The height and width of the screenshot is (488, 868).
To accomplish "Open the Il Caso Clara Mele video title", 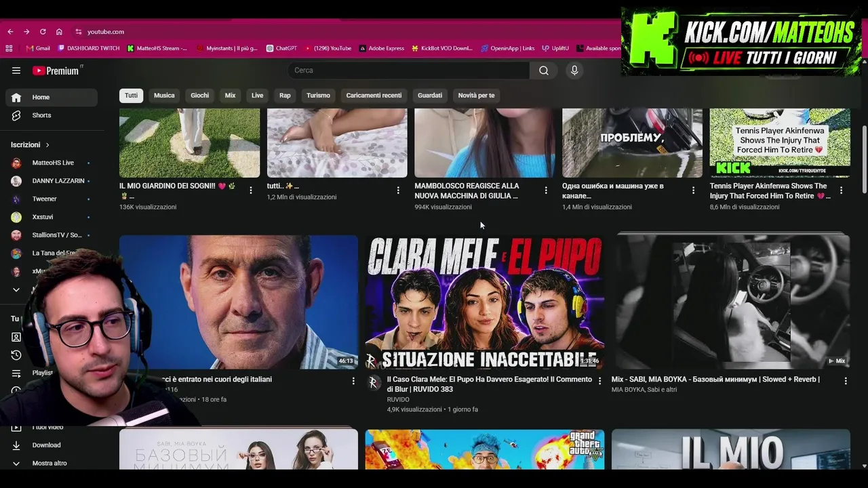I will pyautogui.click(x=490, y=384).
